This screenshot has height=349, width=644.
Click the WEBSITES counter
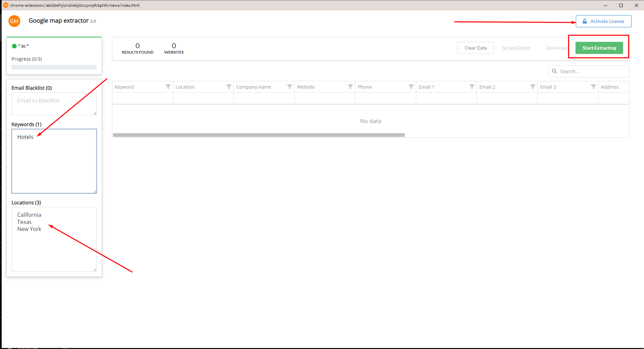(x=174, y=48)
